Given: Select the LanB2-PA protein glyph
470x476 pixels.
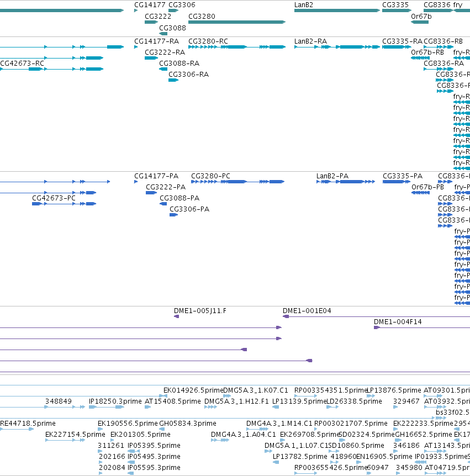Looking at the screenshot, I should [x=346, y=182].
